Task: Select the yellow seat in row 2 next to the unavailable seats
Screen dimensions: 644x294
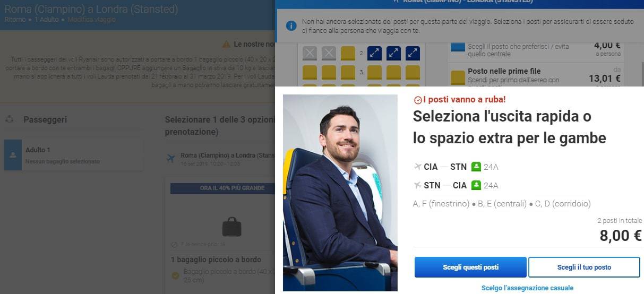Action: point(348,54)
